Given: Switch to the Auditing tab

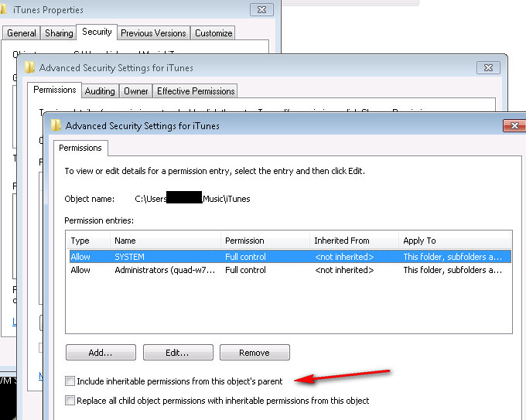Looking at the screenshot, I should click(100, 91).
